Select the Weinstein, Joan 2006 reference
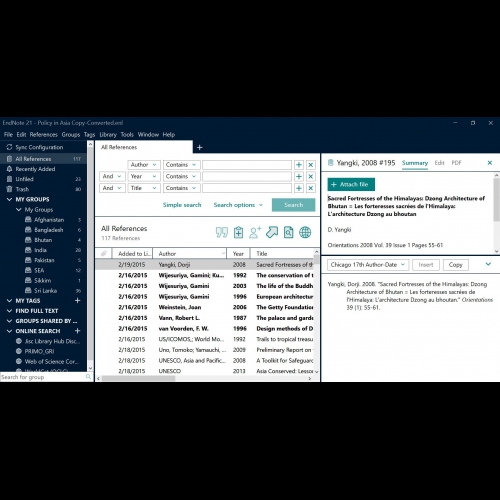 205,307
